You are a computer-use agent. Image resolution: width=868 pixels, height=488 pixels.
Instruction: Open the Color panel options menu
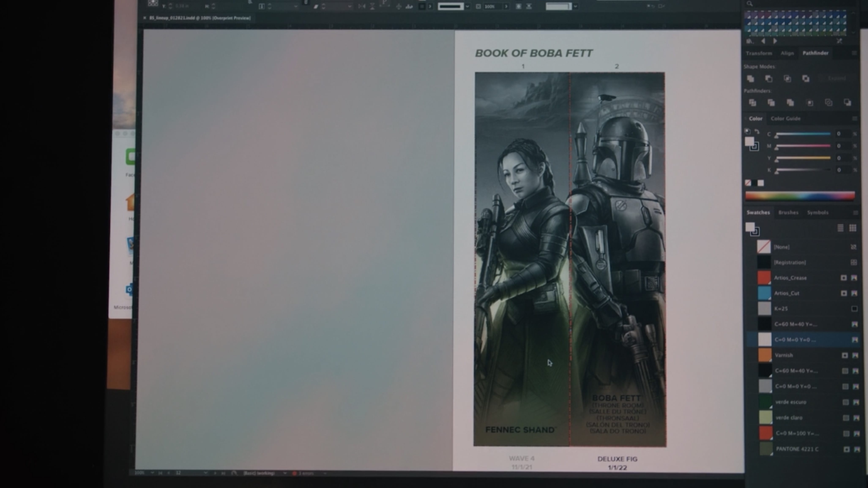(854, 119)
